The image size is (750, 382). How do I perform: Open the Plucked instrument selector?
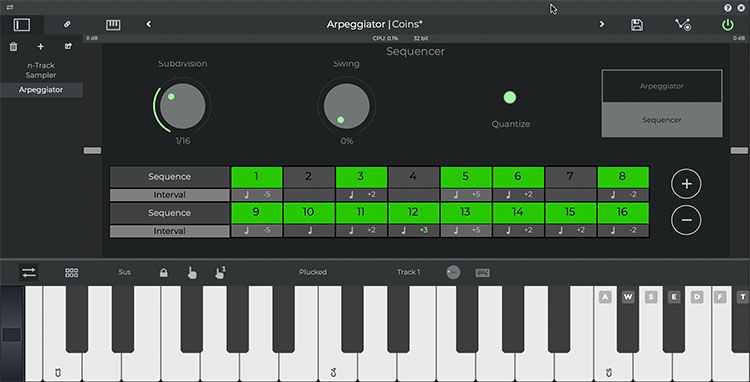coord(313,272)
